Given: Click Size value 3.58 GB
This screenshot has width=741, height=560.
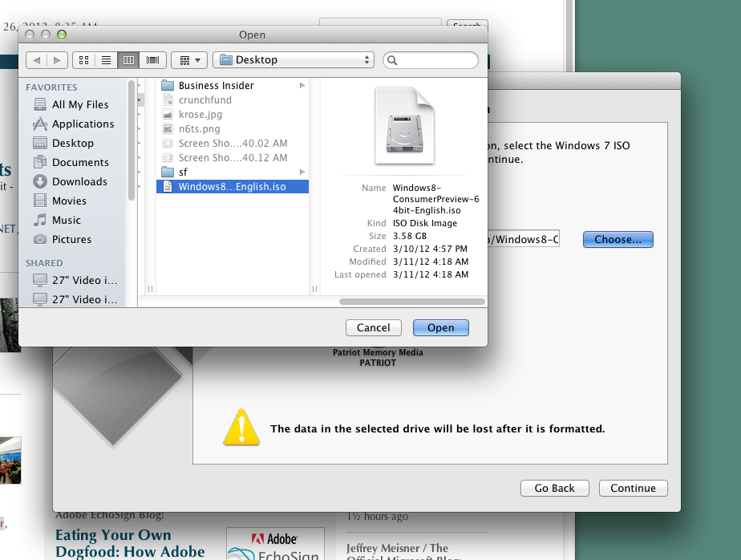Looking at the screenshot, I should [x=410, y=236].
